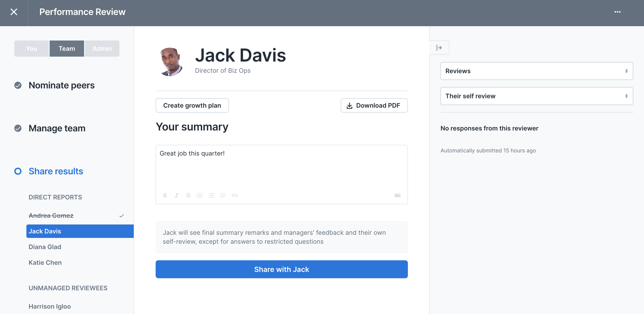Switch to the Admin tab
Viewport: 644px width, 314px height.
102,49
